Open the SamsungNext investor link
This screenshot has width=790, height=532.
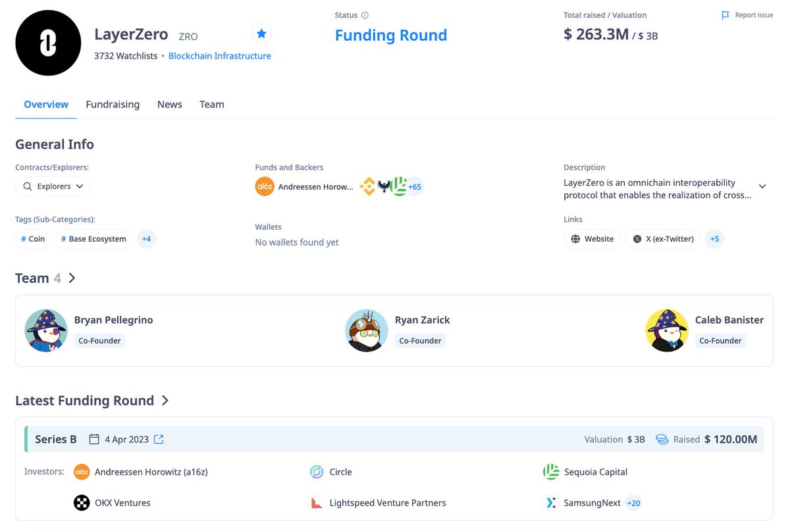point(592,503)
